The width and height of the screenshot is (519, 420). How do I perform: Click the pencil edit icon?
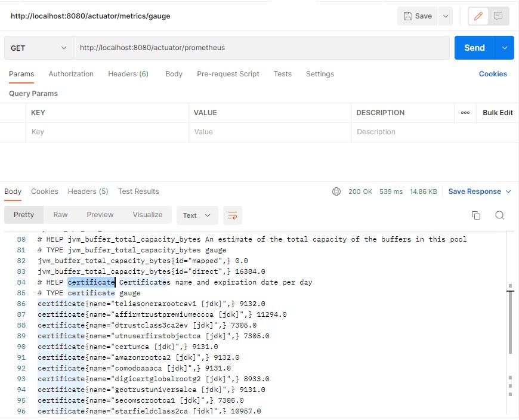[x=478, y=16]
